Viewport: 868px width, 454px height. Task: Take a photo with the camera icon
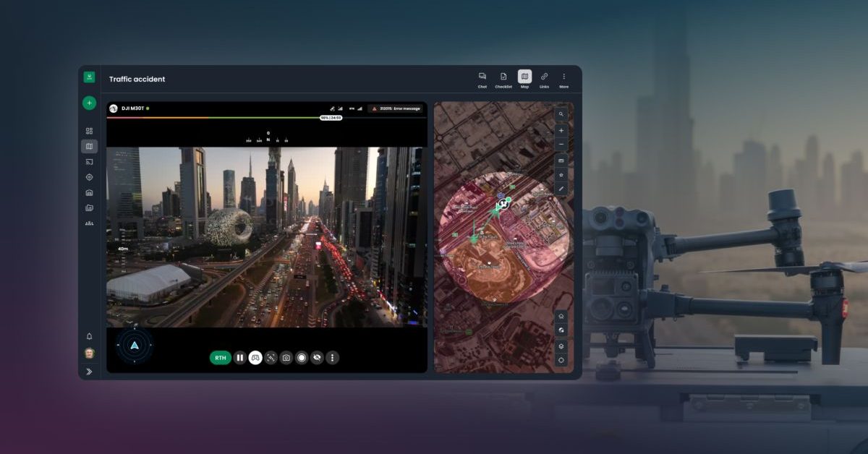pyautogui.click(x=286, y=357)
